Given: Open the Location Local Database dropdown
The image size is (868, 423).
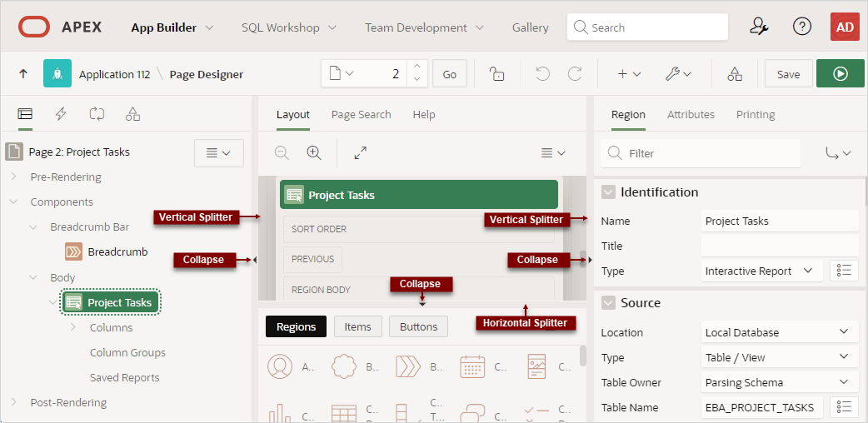Looking at the screenshot, I should pos(780,332).
